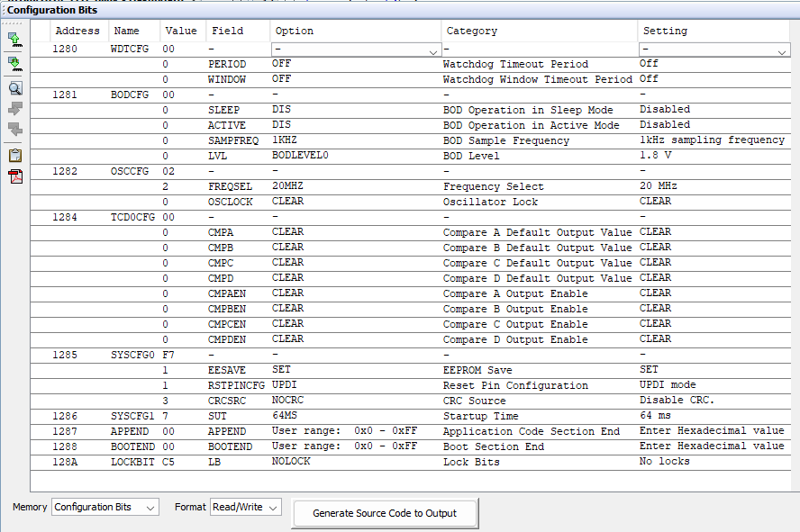Select the WDTCFG register name cell
Image resolution: width=800 pixels, height=532 pixels.
(x=130, y=49)
